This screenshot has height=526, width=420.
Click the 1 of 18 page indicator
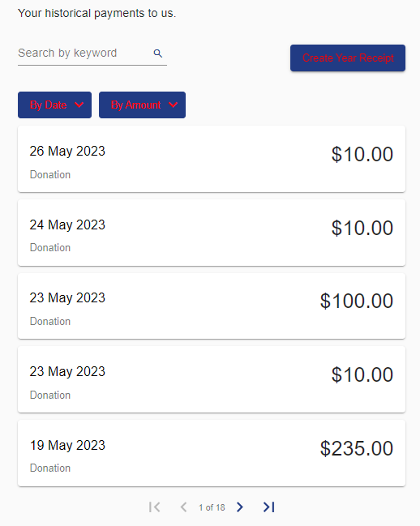pyautogui.click(x=212, y=507)
